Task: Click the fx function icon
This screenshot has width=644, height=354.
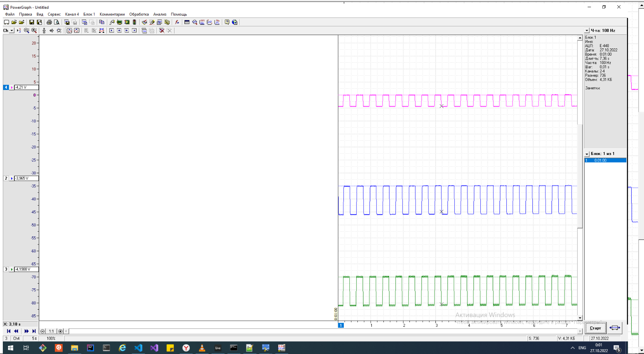Action: pos(177,22)
